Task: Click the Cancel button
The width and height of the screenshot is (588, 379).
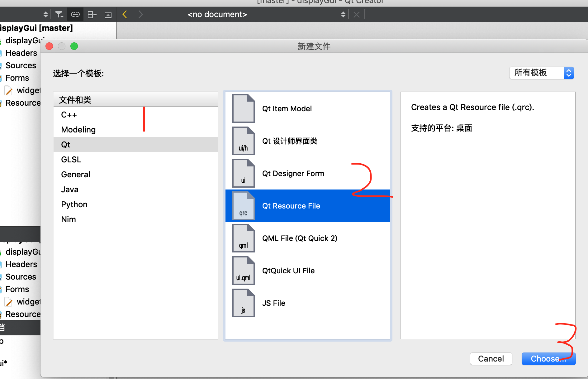Action: click(491, 358)
